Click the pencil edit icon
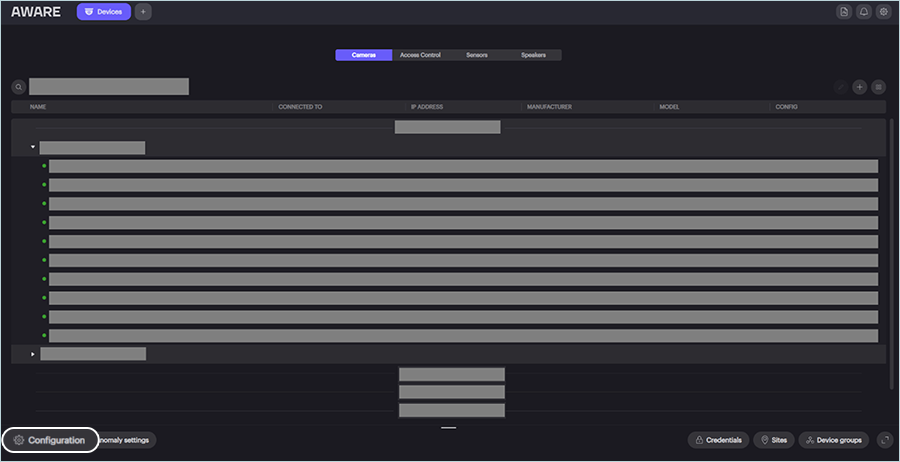 (x=840, y=87)
